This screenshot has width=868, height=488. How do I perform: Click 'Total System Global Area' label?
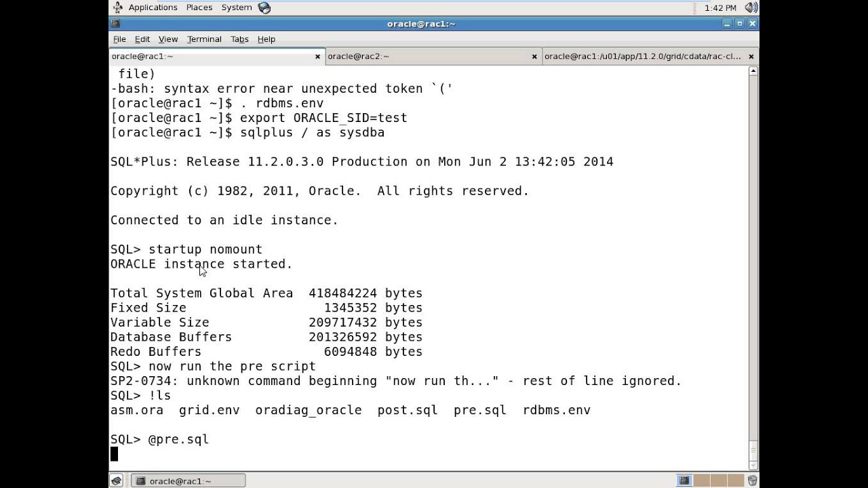[x=201, y=293]
